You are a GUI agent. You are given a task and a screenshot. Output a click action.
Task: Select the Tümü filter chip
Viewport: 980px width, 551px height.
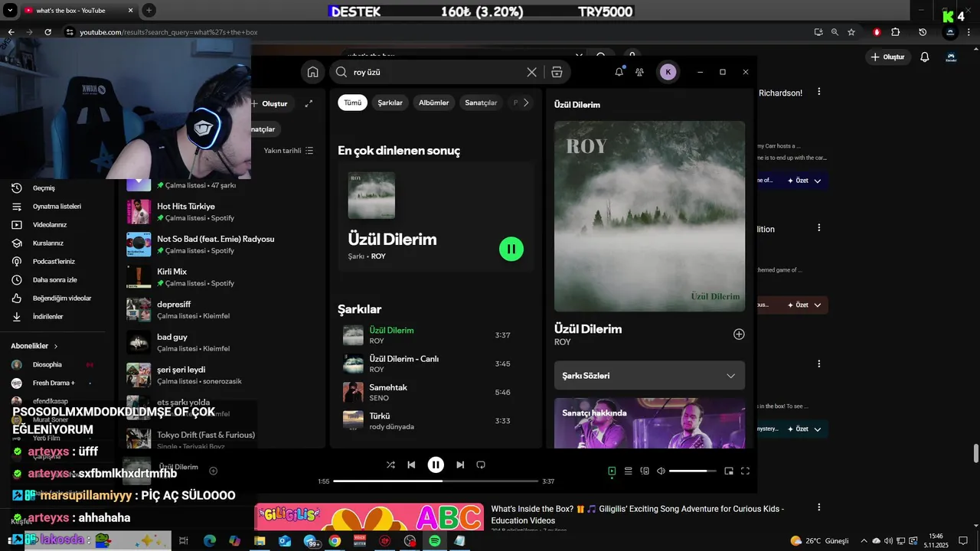(x=352, y=103)
